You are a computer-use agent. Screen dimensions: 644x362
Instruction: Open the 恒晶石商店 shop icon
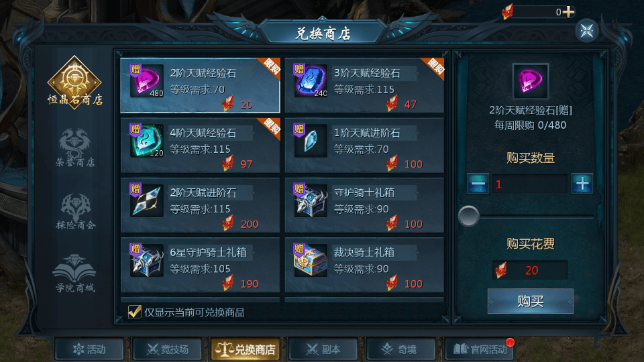tap(74, 82)
